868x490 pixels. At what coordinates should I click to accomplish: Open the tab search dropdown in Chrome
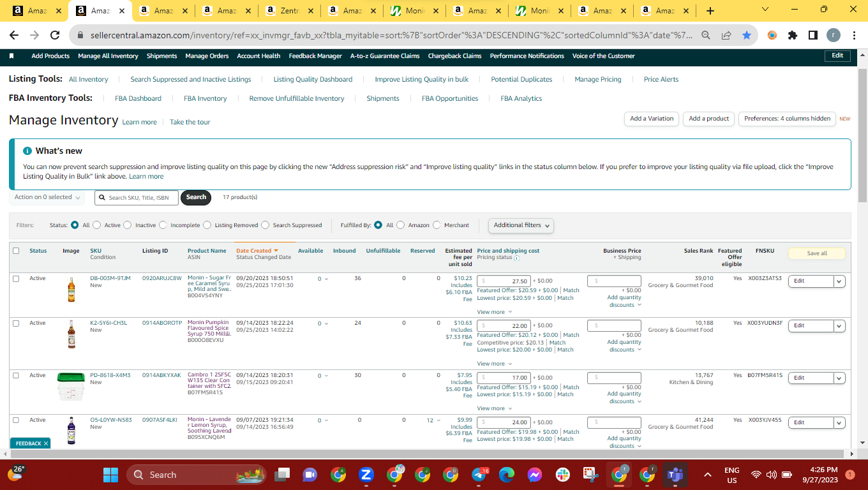click(x=765, y=9)
